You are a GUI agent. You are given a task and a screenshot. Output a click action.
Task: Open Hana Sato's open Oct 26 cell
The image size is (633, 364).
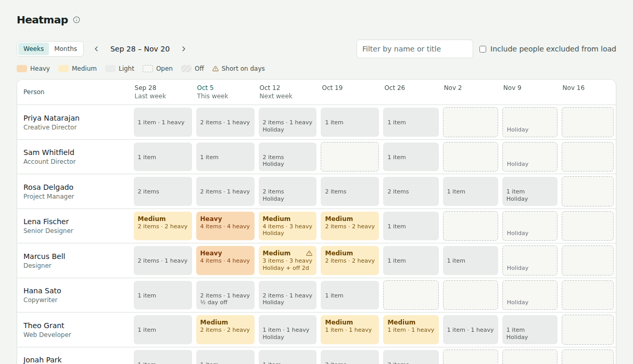(x=411, y=295)
